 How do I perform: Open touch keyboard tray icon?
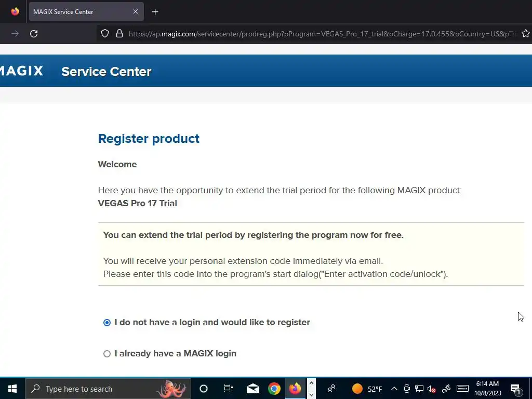(462, 389)
